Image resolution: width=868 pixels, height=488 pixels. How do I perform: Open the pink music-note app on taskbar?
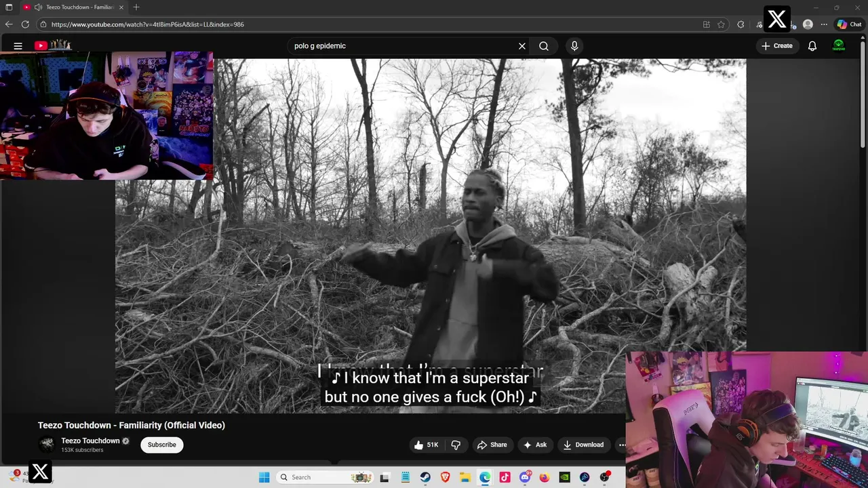click(x=505, y=477)
